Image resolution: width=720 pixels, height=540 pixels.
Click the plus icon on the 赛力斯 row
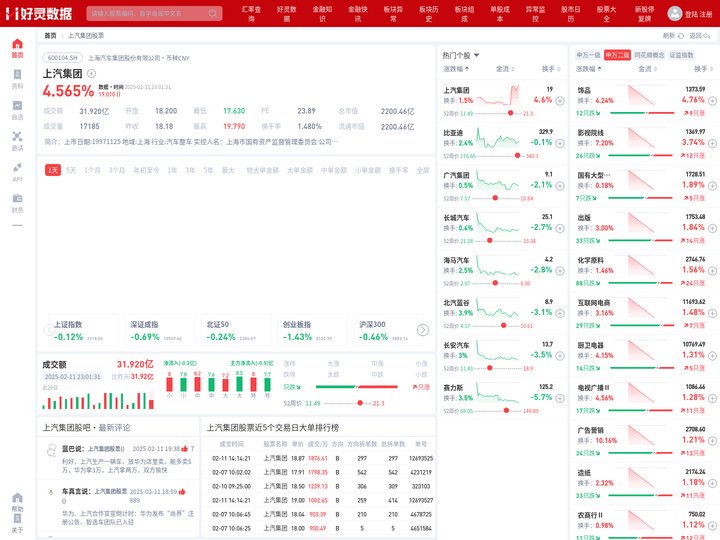tap(560, 399)
